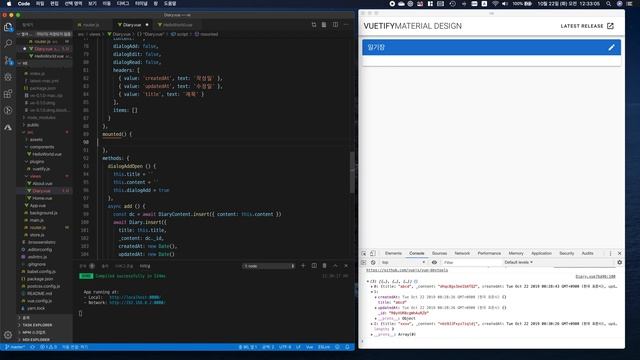Open DevTools more options menu
The height and width of the screenshot is (360, 640).
[610, 253]
